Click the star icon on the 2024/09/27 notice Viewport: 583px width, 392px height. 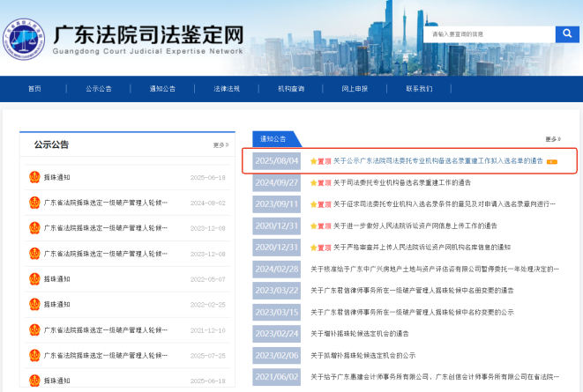point(313,183)
